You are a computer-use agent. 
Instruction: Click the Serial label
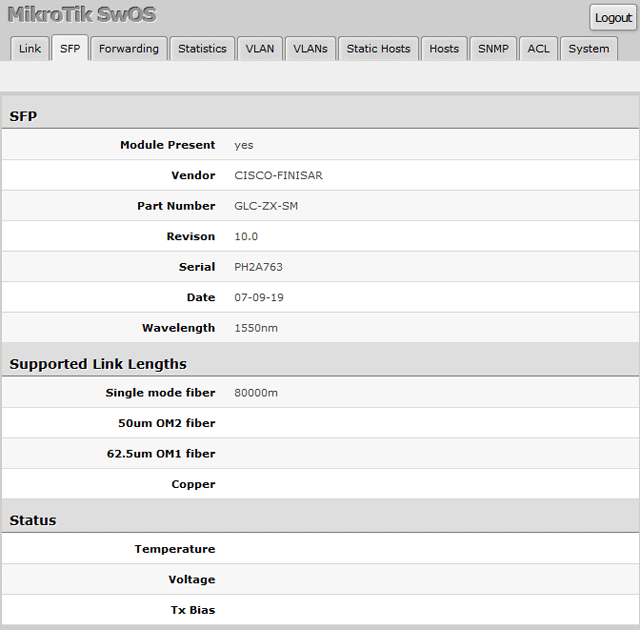click(197, 267)
